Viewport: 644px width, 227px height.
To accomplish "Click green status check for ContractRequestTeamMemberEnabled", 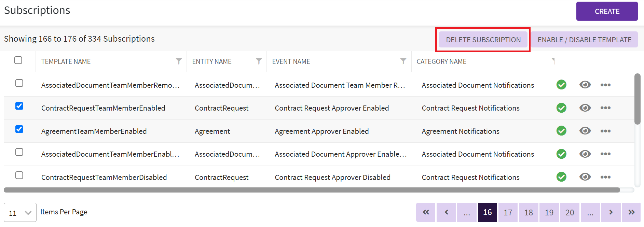I will [561, 108].
